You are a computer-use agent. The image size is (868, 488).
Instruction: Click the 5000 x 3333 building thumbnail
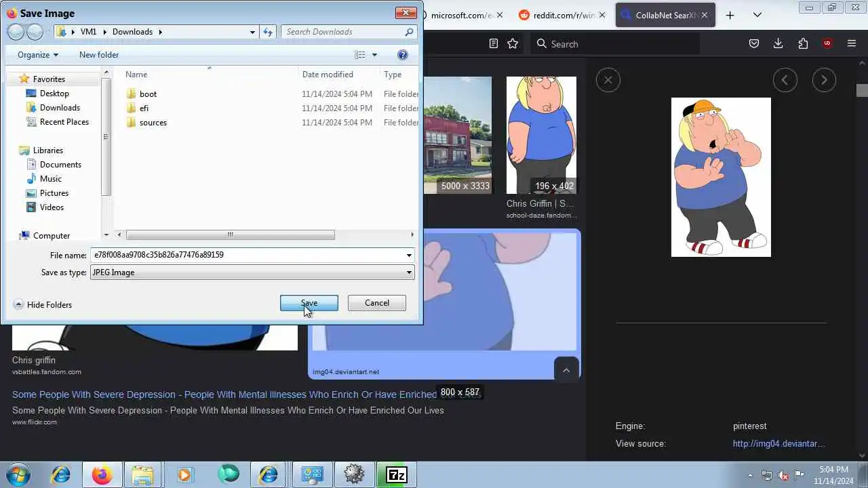pos(458,135)
